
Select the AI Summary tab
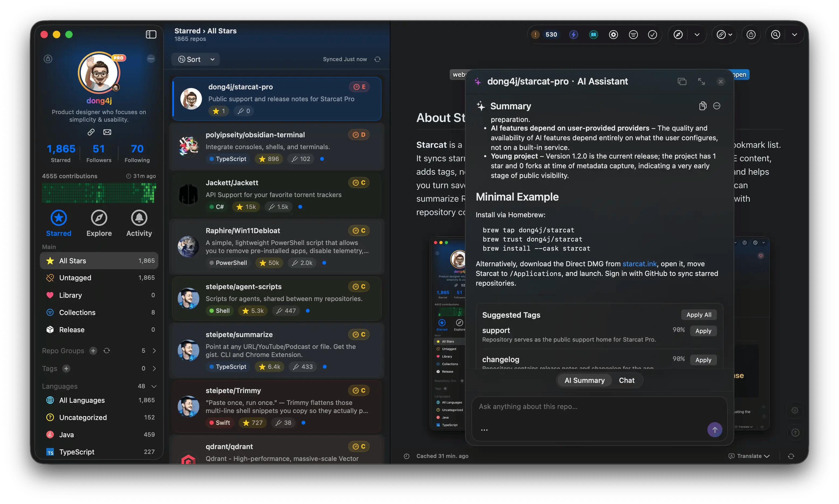(x=584, y=380)
